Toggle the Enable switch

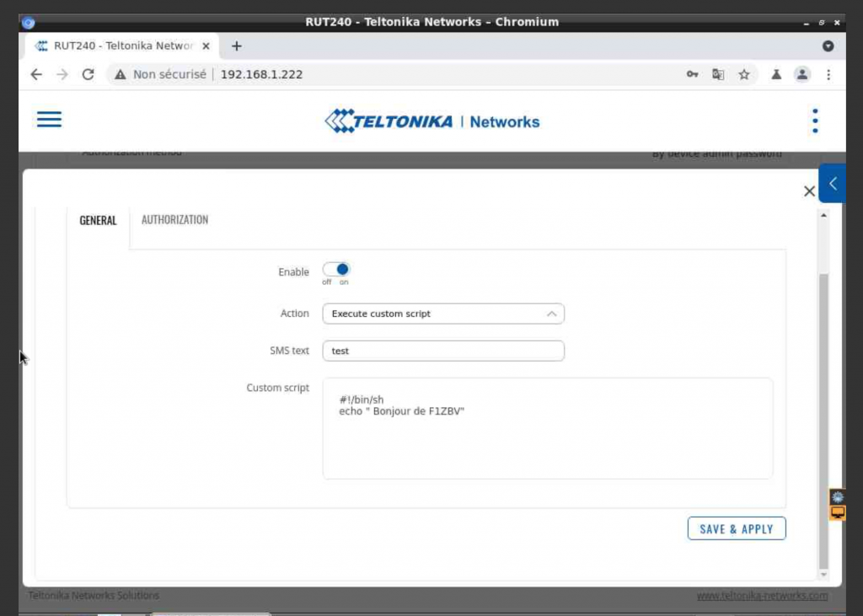coord(336,269)
